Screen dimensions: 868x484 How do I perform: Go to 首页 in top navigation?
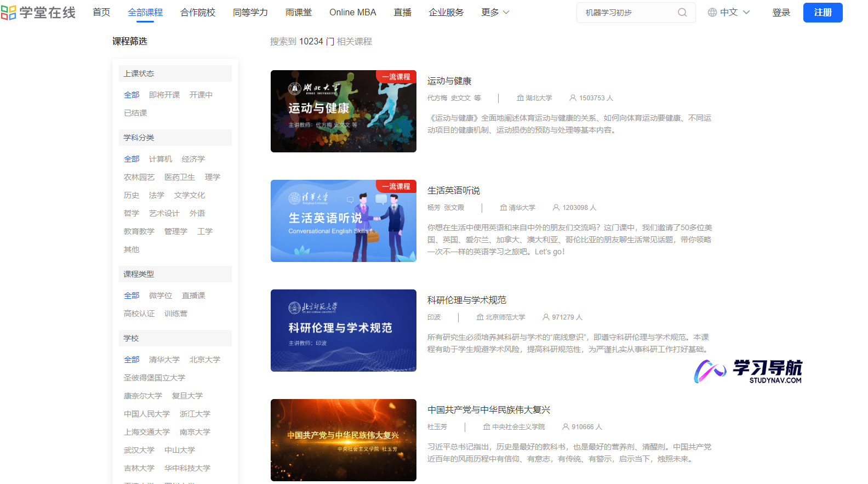(101, 13)
